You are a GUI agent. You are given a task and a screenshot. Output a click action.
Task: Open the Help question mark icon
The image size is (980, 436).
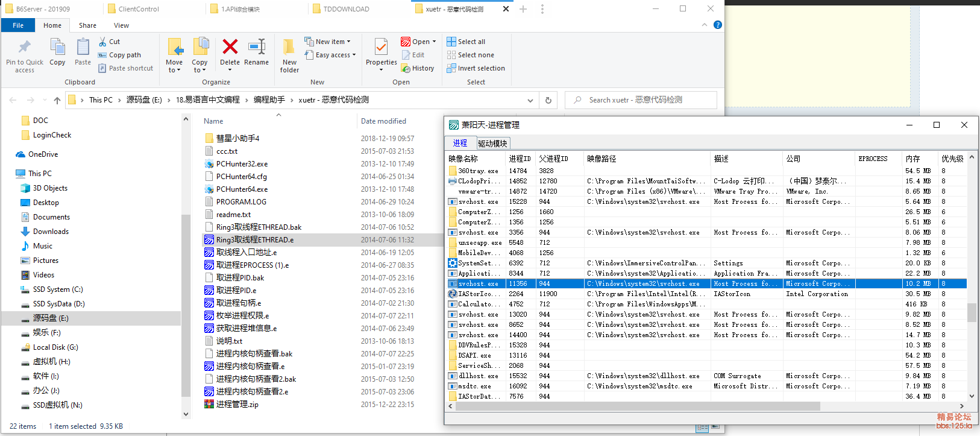pyautogui.click(x=717, y=25)
